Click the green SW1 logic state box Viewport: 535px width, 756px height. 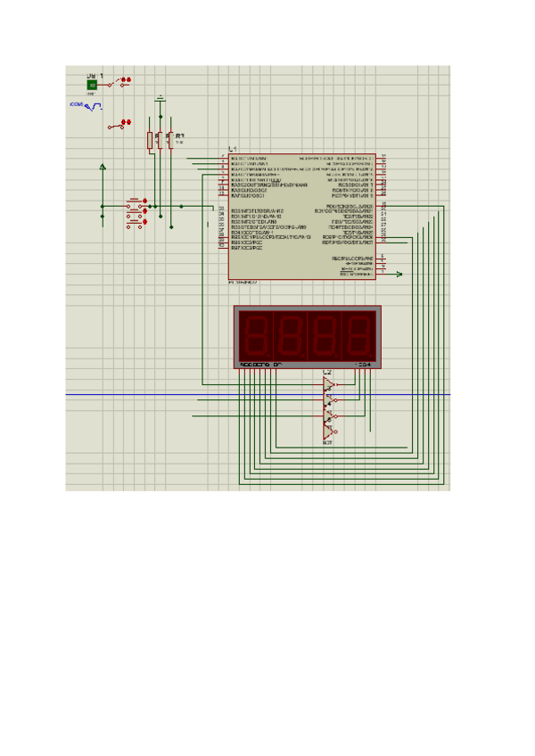point(91,86)
